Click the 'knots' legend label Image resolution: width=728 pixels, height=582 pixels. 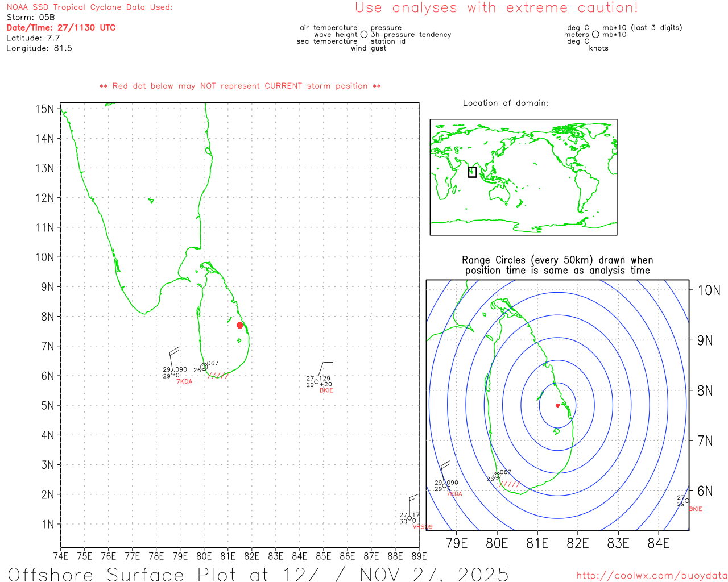pos(599,48)
